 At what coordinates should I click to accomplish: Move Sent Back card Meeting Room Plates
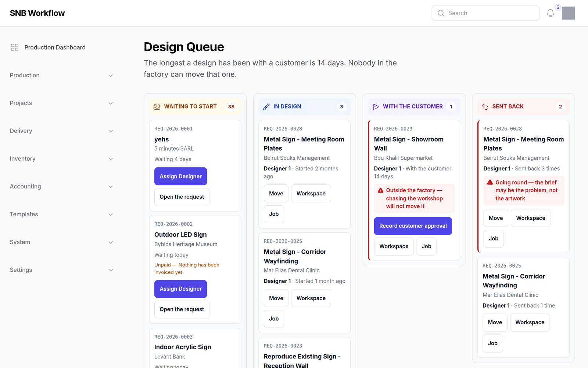[496, 218]
